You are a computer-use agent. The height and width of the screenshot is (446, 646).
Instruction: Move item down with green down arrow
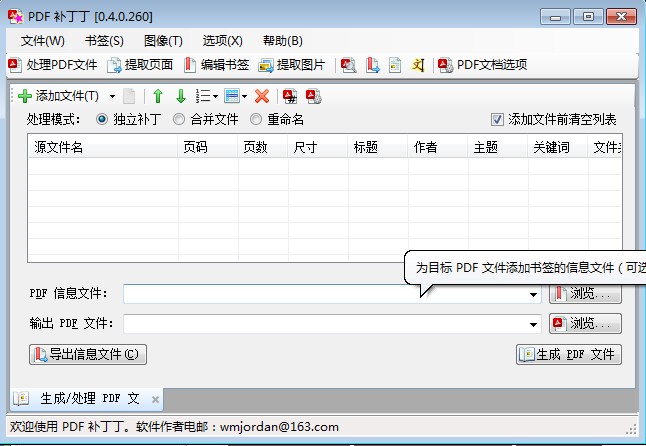coord(181,96)
